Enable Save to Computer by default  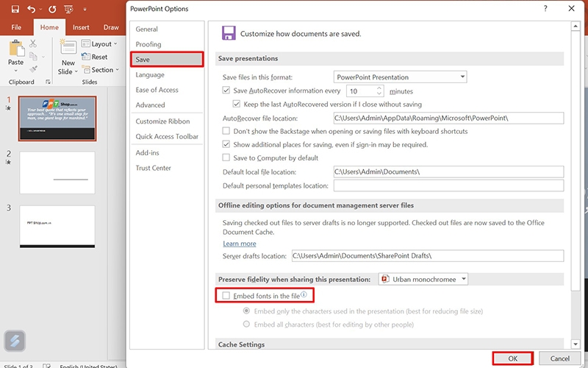coord(226,158)
